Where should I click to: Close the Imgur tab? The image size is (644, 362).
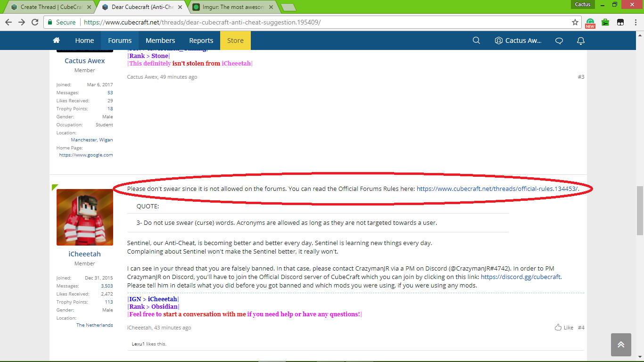pos(271,7)
